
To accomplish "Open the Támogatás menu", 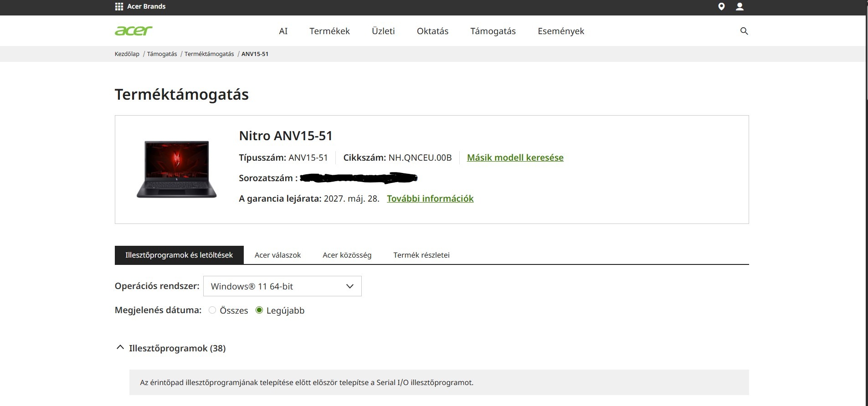I will click(x=493, y=31).
